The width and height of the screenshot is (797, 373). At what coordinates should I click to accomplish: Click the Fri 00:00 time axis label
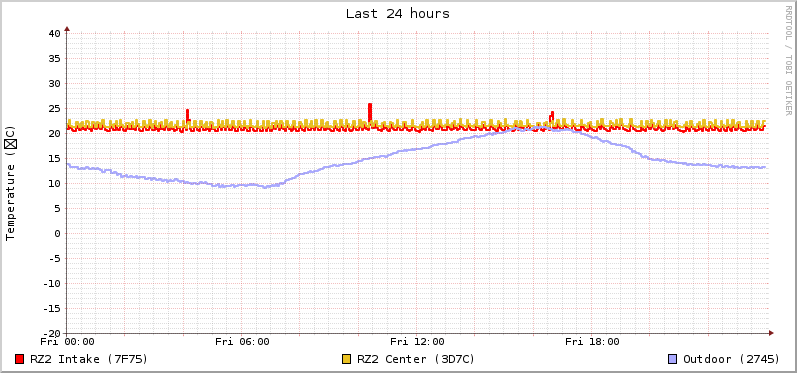[x=68, y=342]
